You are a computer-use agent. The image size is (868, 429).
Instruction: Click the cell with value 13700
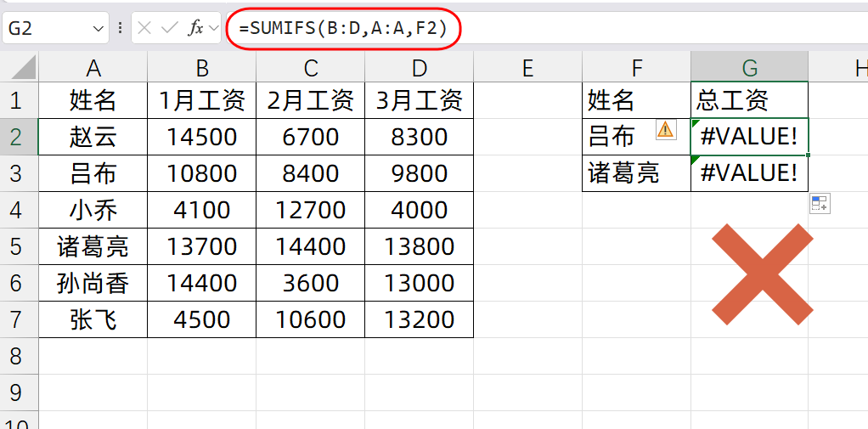point(201,246)
